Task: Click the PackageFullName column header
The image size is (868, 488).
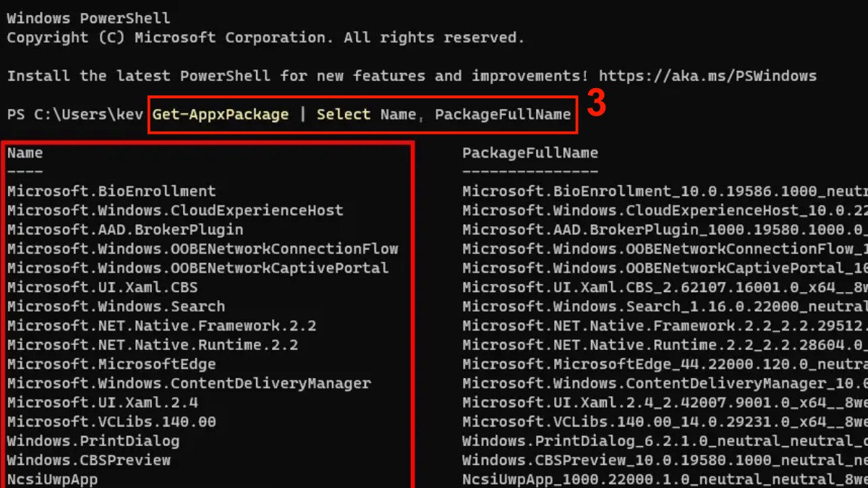Action: (530, 153)
